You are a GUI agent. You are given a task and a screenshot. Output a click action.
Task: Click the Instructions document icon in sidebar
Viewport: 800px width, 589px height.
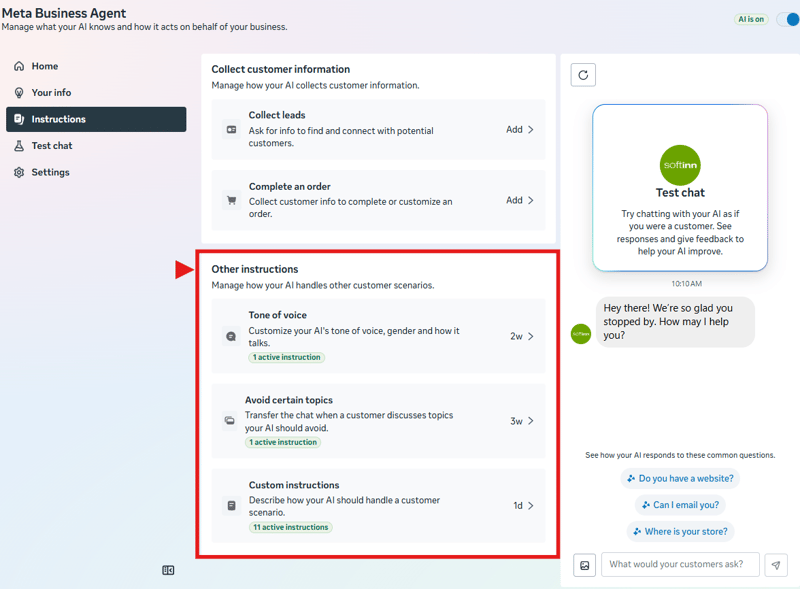(19, 119)
